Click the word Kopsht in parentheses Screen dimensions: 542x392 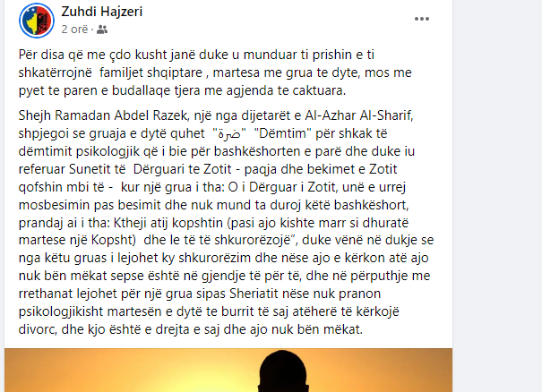(112, 240)
